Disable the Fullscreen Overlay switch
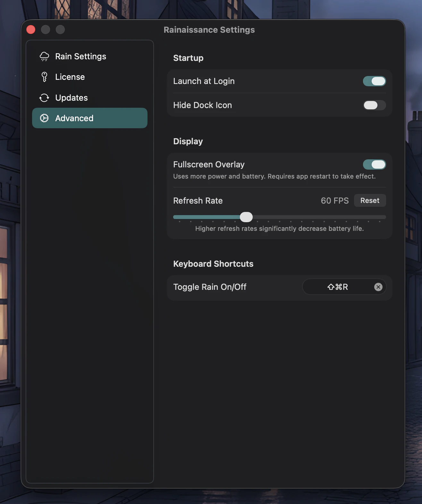 point(374,164)
